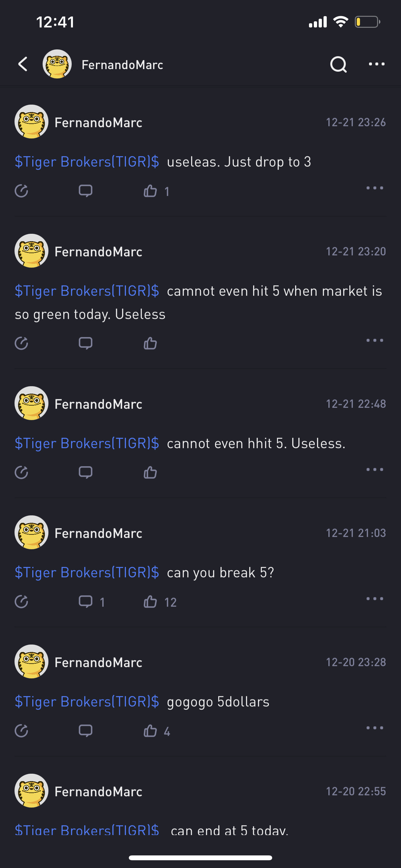Viewport: 401px width, 868px height.
Task: Tap the FernandoMarc avatar in the header
Action: click(x=57, y=64)
